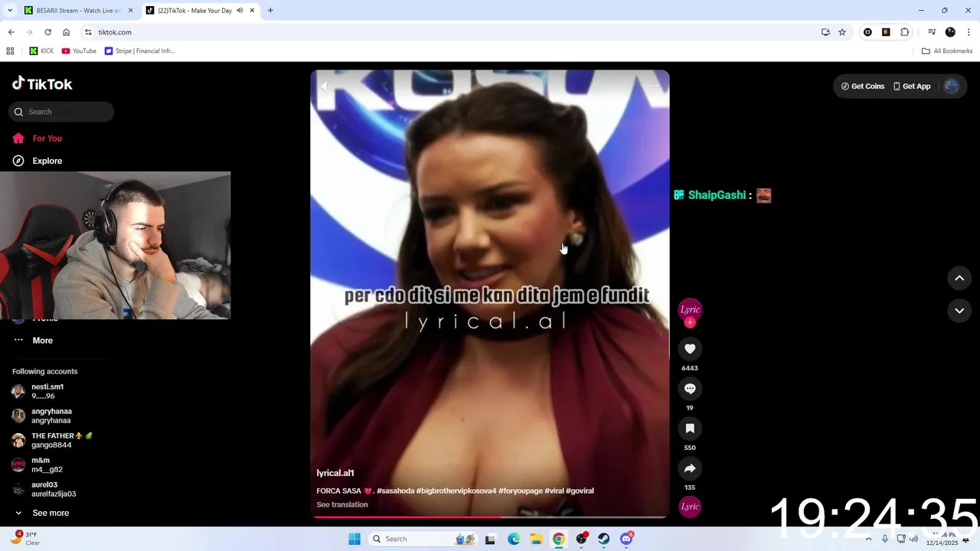This screenshot has width=980, height=551.
Task: Open the YouTube bookmark
Action: [79, 51]
